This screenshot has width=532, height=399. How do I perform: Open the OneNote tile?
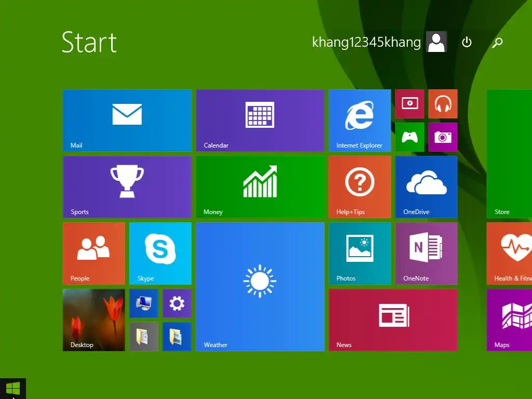click(426, 254)
